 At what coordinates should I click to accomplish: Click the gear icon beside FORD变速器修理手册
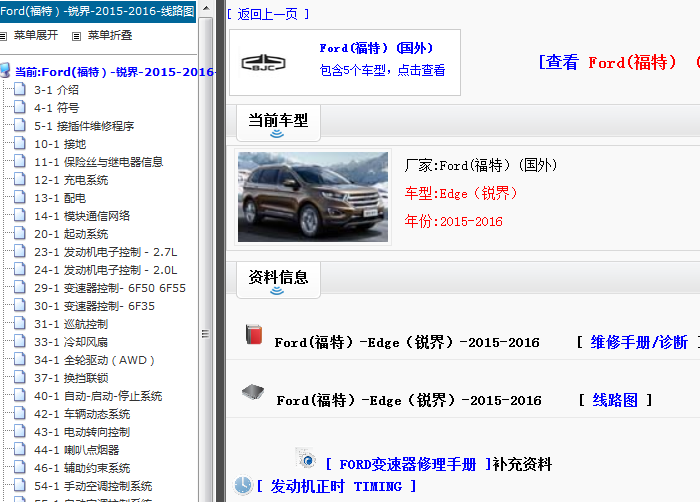click(306, 459)
